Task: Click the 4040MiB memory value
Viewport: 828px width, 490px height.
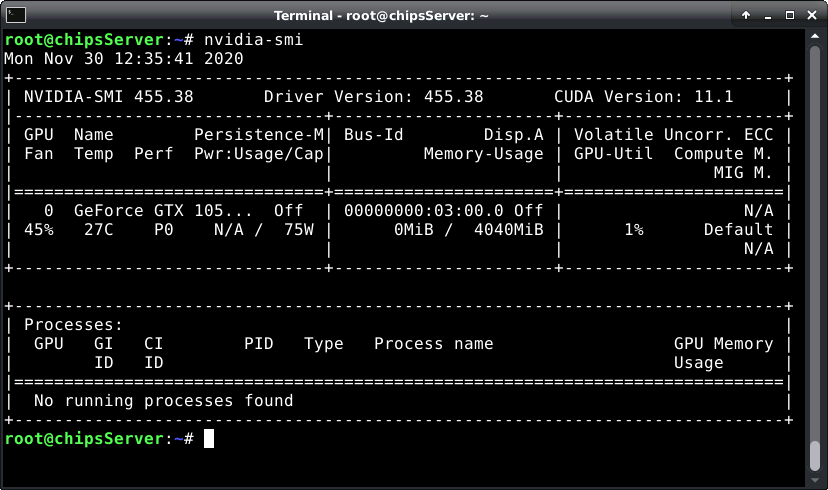Action: point(509,230)
